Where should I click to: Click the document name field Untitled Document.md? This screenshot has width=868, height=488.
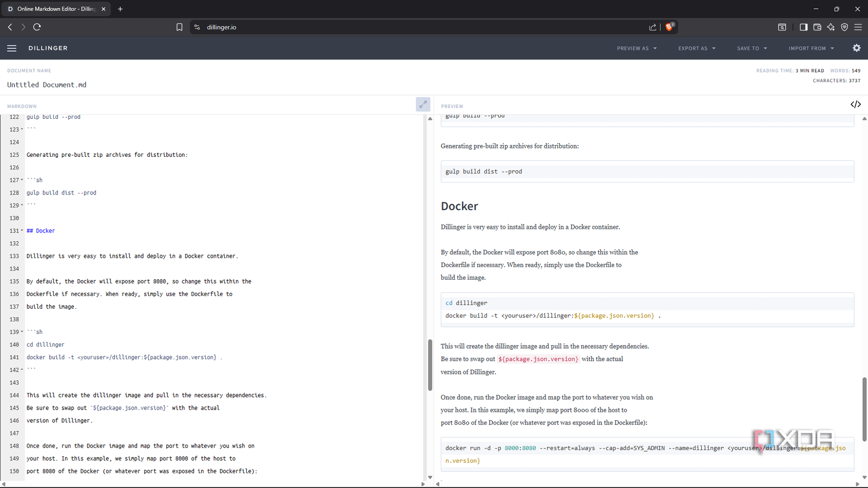click(47, 85)
